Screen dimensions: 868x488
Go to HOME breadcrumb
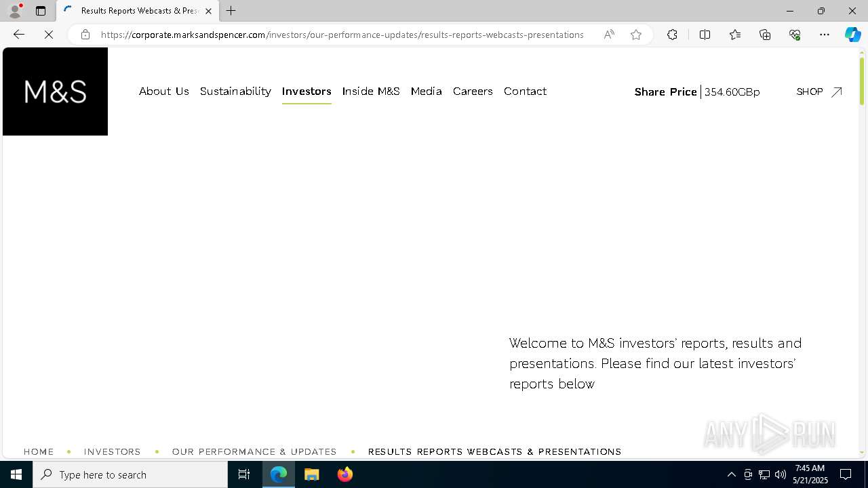pos(39,451)
